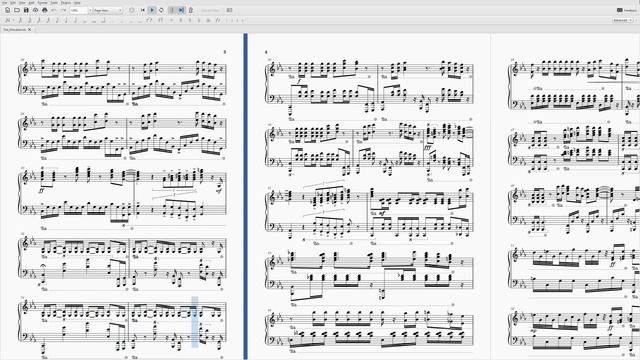Click the flip direction icon
Viewport: 640px width, 360px height.
[x=218, y=20]
